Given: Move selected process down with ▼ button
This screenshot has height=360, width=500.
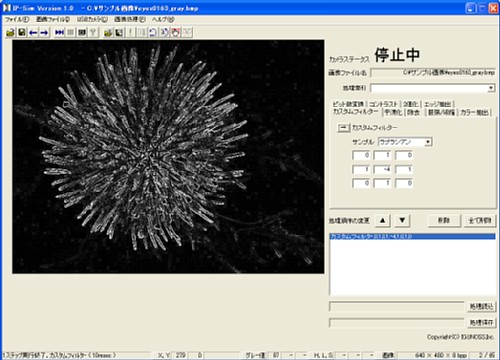Looking at the screenshot, I should point(402,220).
